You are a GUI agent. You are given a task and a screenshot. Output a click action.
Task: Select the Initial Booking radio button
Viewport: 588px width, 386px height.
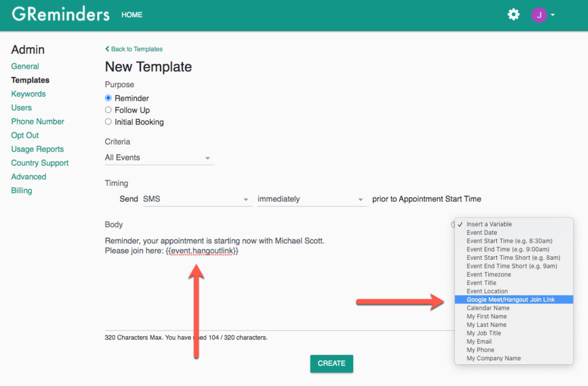(108, 122)
